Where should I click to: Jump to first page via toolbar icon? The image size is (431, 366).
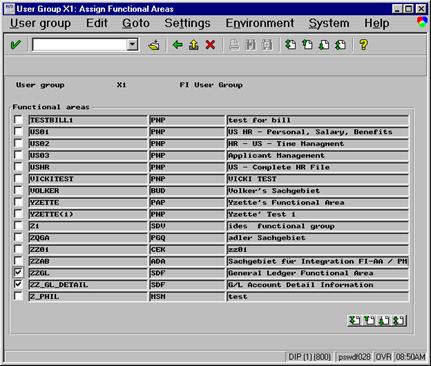(x=291, y=45)
